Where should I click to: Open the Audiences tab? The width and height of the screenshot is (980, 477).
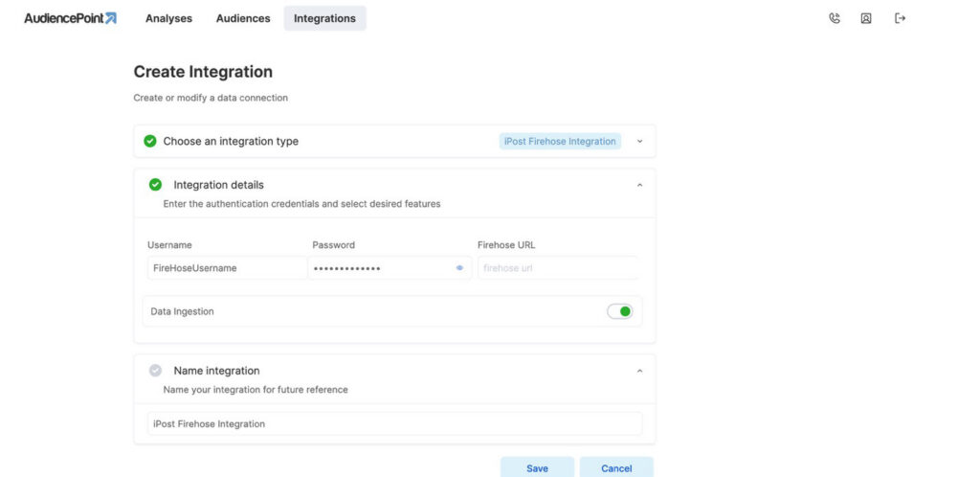(x=243, y=18)
